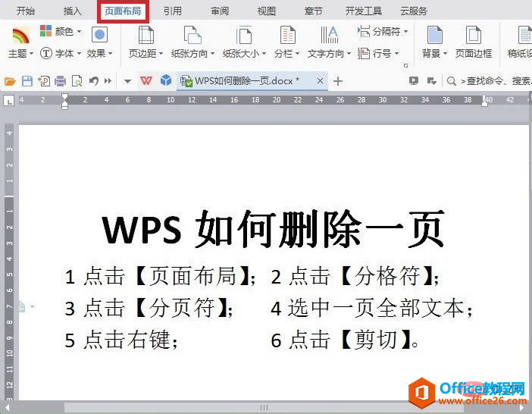Click the scroll left arrow
Image resolution: width=532 pixels, height=414 pixels.
[6, 407]
